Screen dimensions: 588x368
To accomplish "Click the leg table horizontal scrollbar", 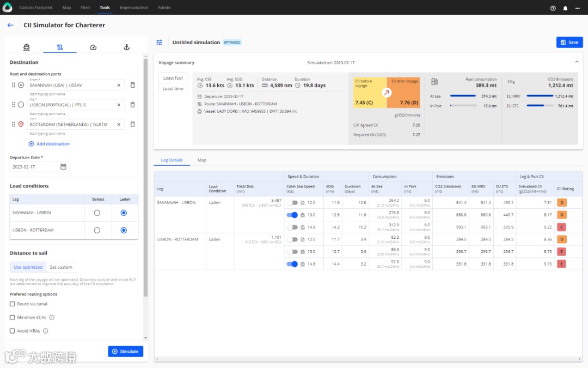I will pos(367,359).
